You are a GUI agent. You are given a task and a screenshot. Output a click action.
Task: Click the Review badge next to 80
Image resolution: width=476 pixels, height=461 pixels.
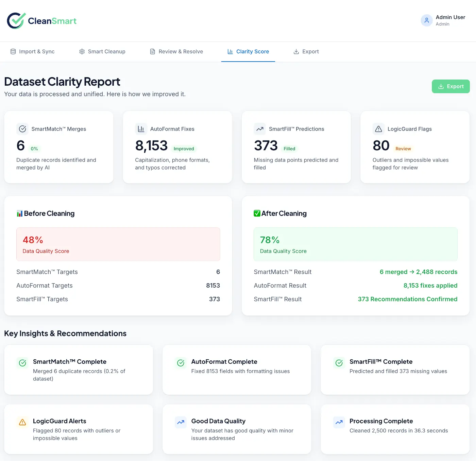point(403,149)
